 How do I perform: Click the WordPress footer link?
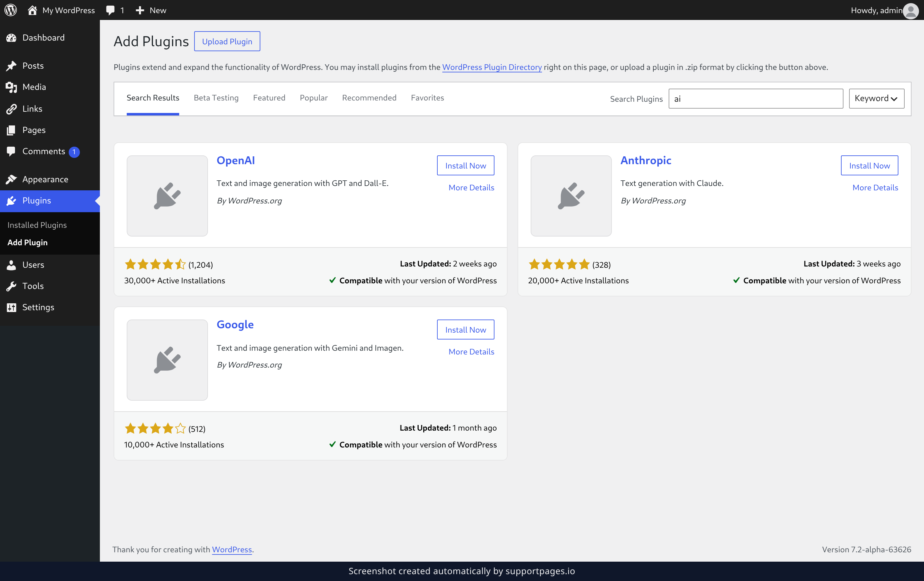tap(232, 549)
